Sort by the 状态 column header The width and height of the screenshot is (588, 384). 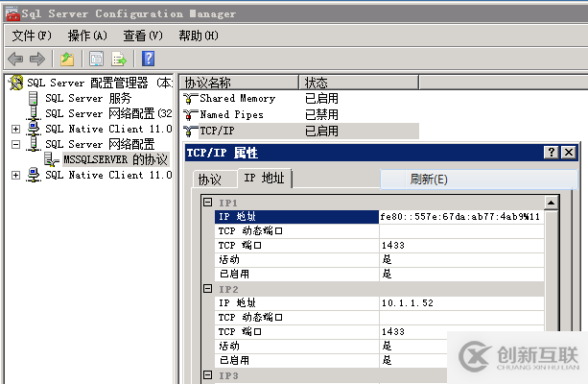[359, 83]
